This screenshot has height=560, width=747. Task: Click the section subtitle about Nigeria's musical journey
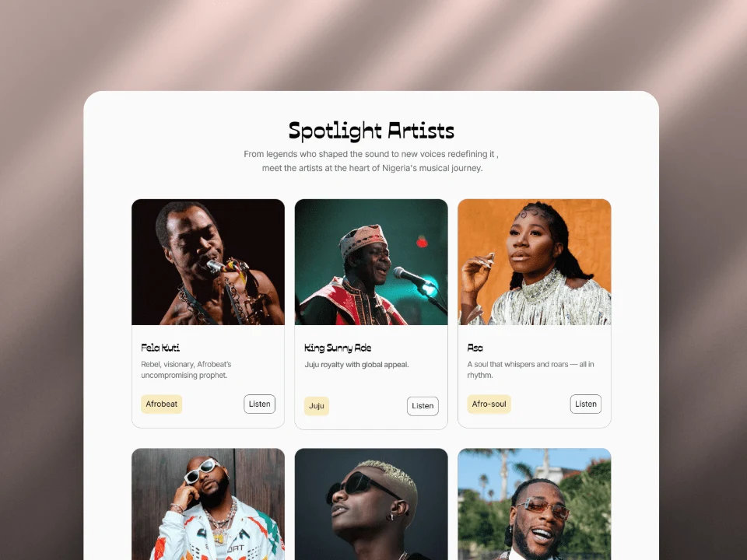(371, 161)
